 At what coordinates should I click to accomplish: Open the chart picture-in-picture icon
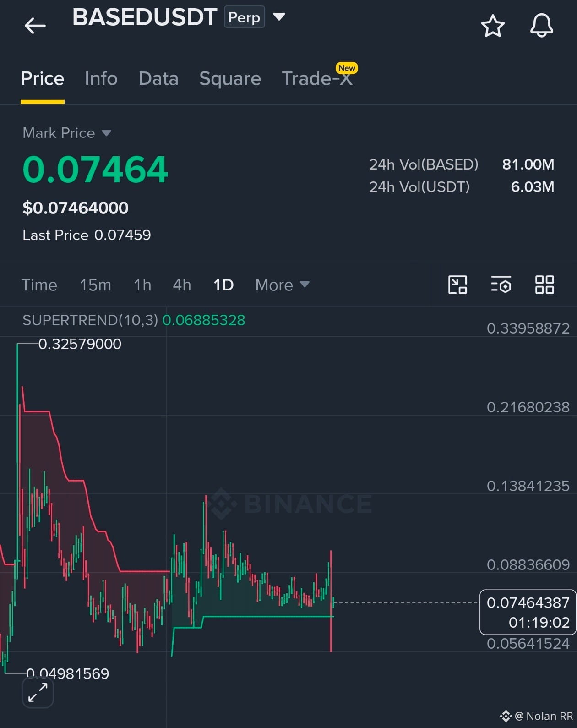(x=457, y=285)
